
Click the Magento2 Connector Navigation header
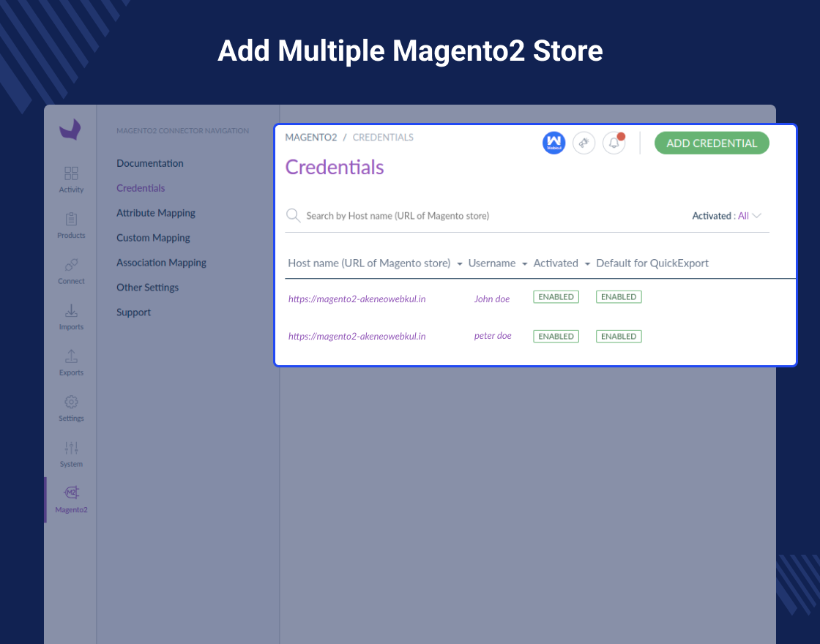182,131
